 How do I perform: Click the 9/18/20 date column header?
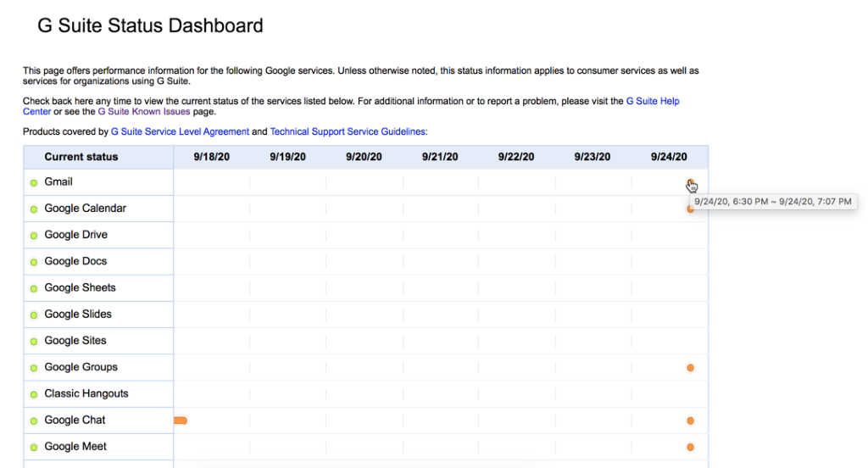click(x=211, y=157)
